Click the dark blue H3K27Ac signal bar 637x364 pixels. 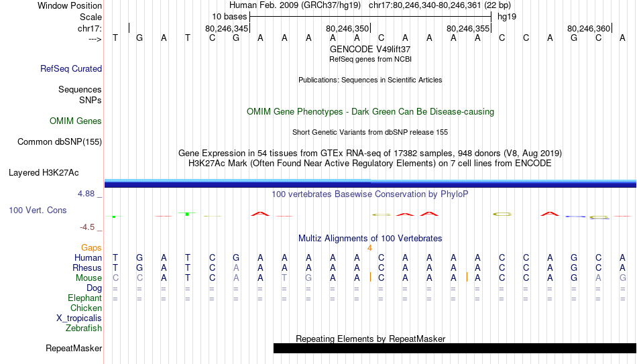coord(371,185)
